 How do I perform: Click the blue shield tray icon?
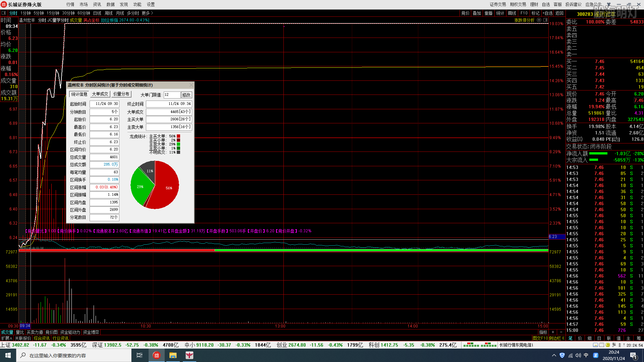coord(562,355)
